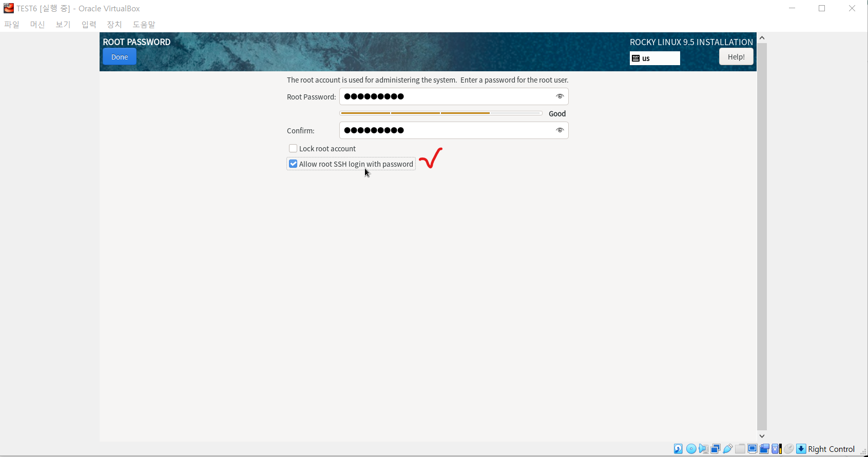Open the 장치 menu
Screen dimensions: 868x457
(114, 25)
